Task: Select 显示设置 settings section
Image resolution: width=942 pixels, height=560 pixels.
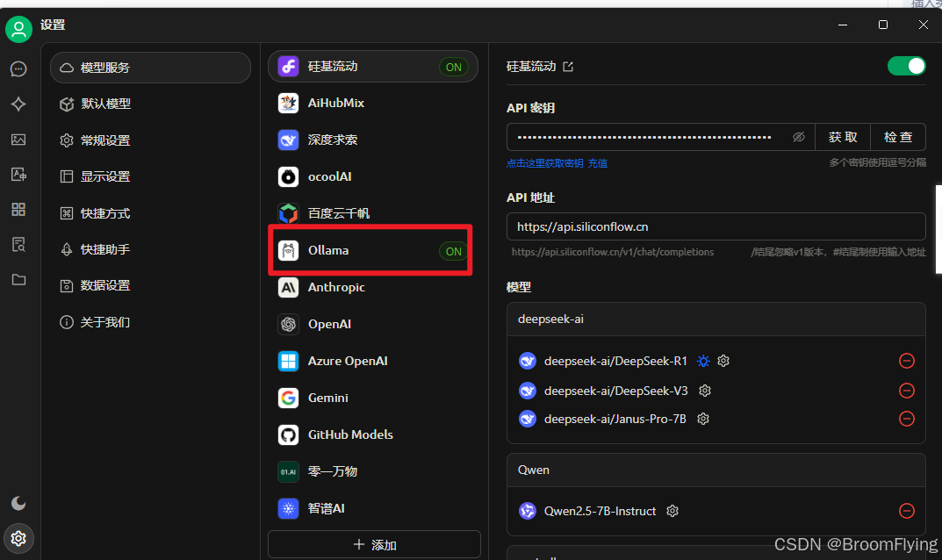Action: (150, 176)
